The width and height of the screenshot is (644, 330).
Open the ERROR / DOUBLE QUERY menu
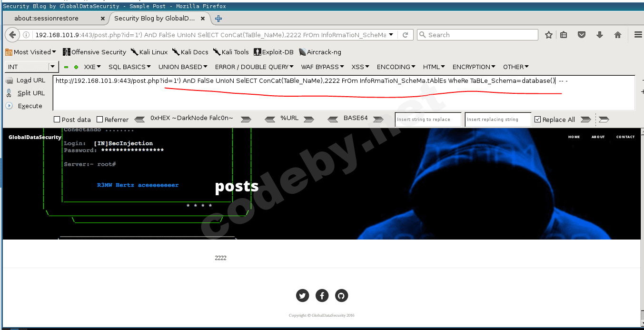click(x=254, y=67)
